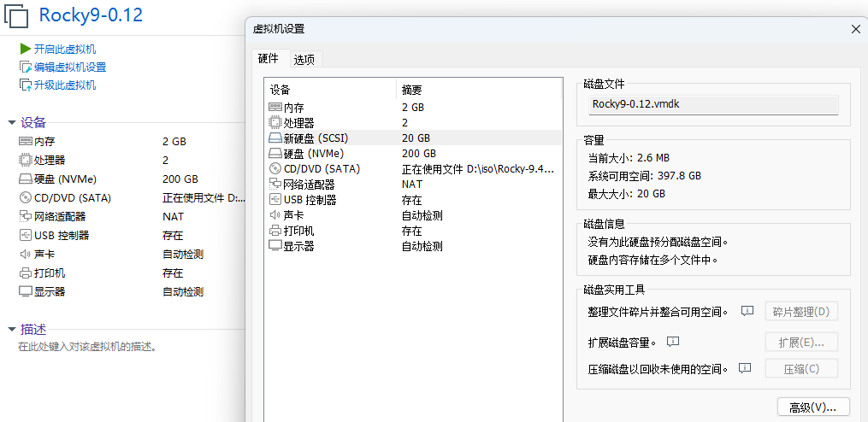The width and height of the screenshot is (868, 422).
Task: Click the 碎片整理(D) button
Action: click(801, 312)
